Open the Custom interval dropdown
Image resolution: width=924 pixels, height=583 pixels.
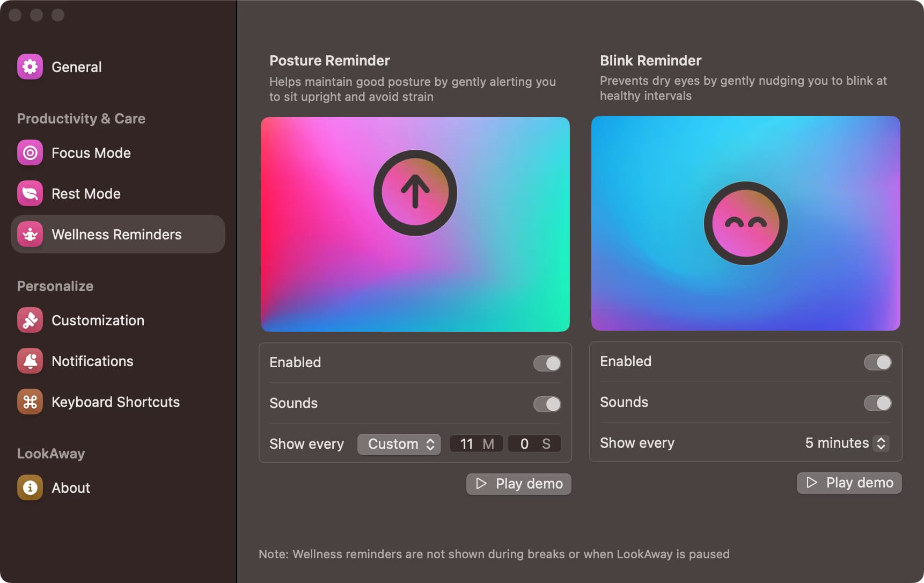click(x=399, y=444)
